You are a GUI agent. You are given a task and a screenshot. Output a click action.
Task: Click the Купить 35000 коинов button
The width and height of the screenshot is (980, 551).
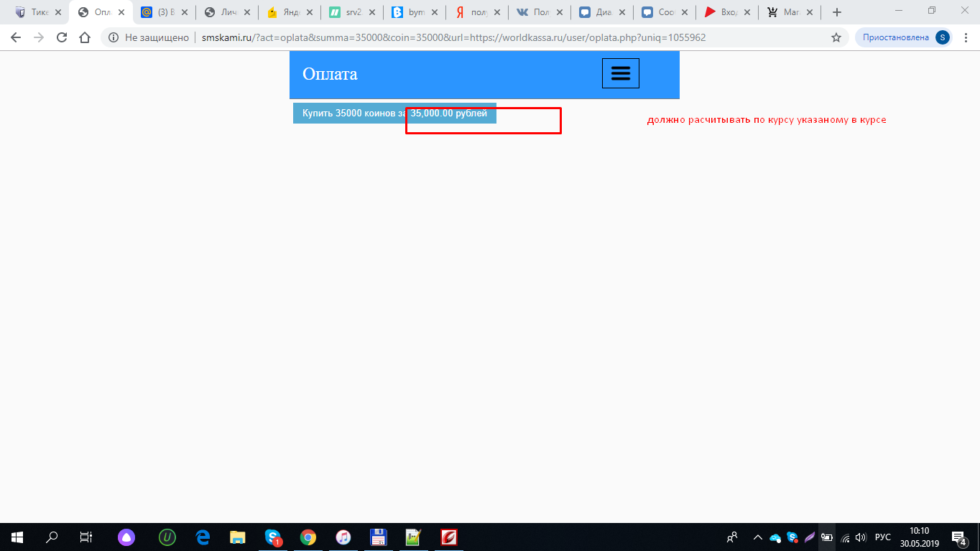[x=394, y=114]
